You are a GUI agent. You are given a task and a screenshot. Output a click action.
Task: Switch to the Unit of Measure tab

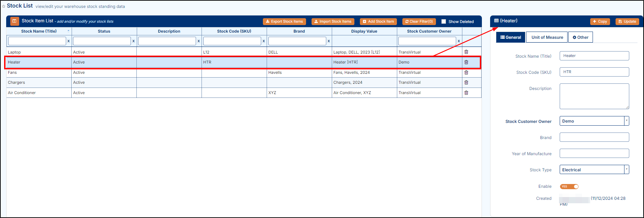click(x=547, y=37)
